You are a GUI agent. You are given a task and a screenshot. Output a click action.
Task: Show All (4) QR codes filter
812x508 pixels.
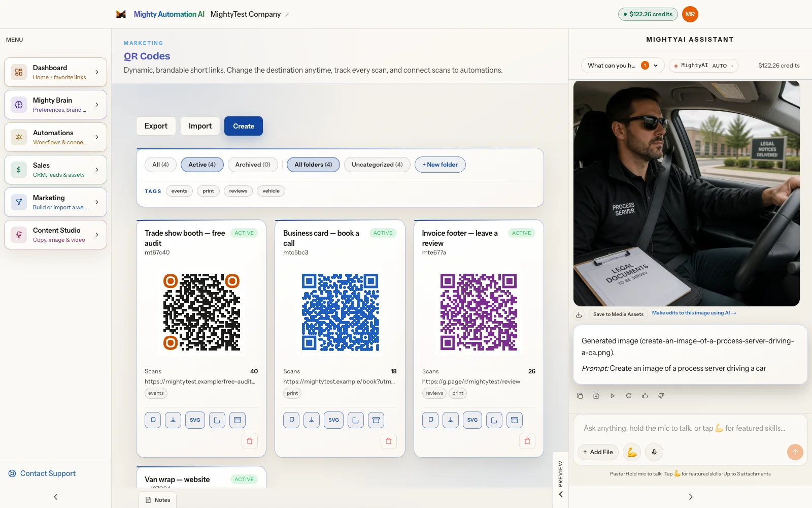[160, 165]
